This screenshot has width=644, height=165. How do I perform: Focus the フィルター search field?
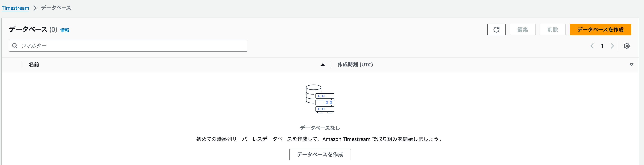128,46
